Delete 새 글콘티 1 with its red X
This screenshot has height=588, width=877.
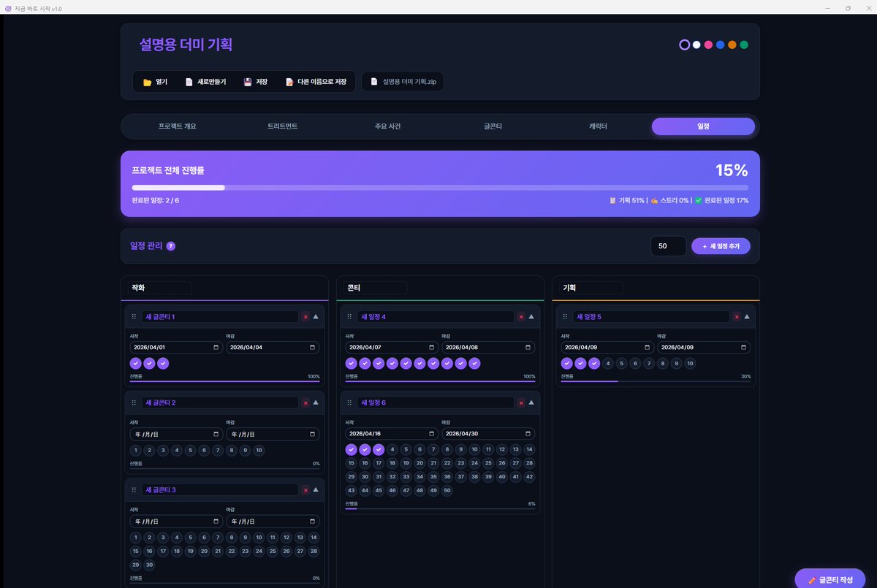[305, 317]
